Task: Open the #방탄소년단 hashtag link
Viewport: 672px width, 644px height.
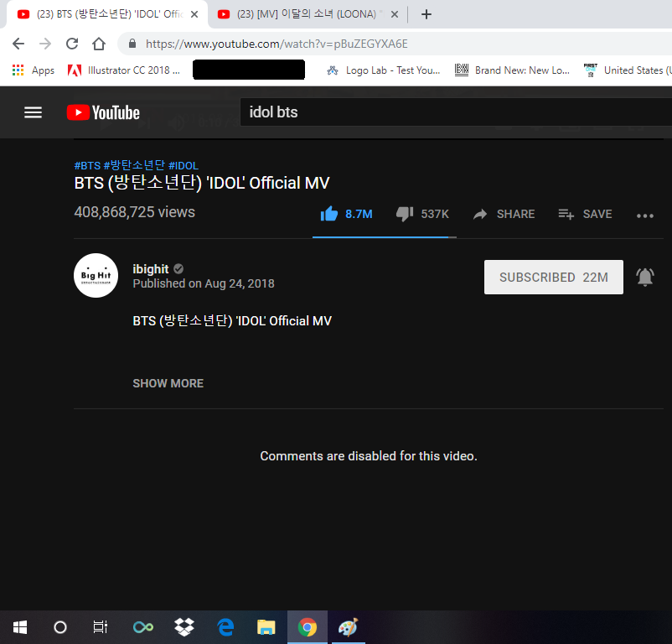Action: tap(134, 165)
